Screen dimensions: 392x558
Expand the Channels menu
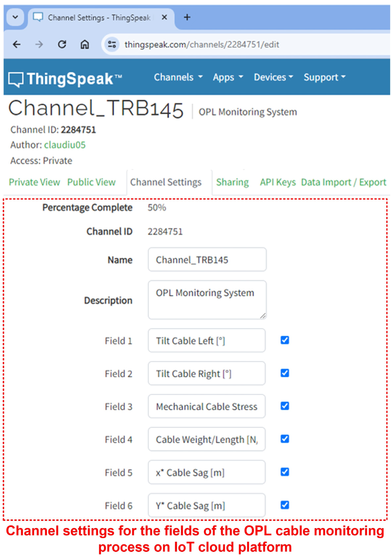(178, 77)
